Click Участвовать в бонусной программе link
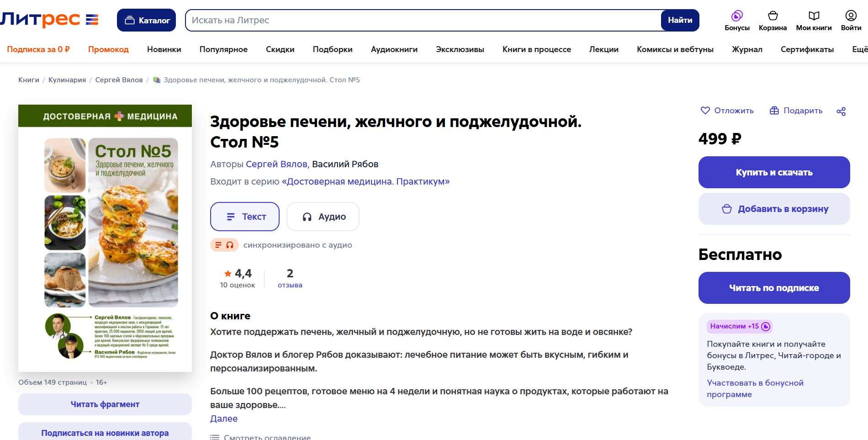Viewport: 868px width, 440px height. [x=755, y=388]
